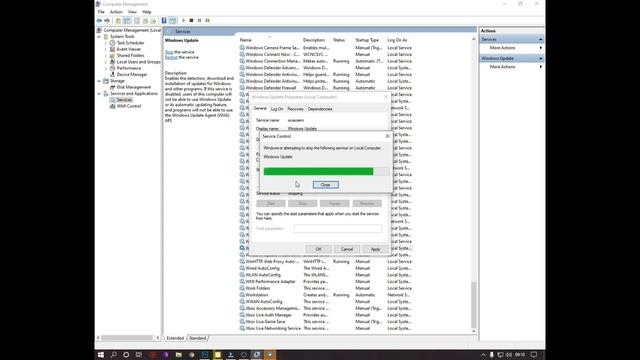Select the Workstation service row
640x360 pixels.
[x=325, y=295]
